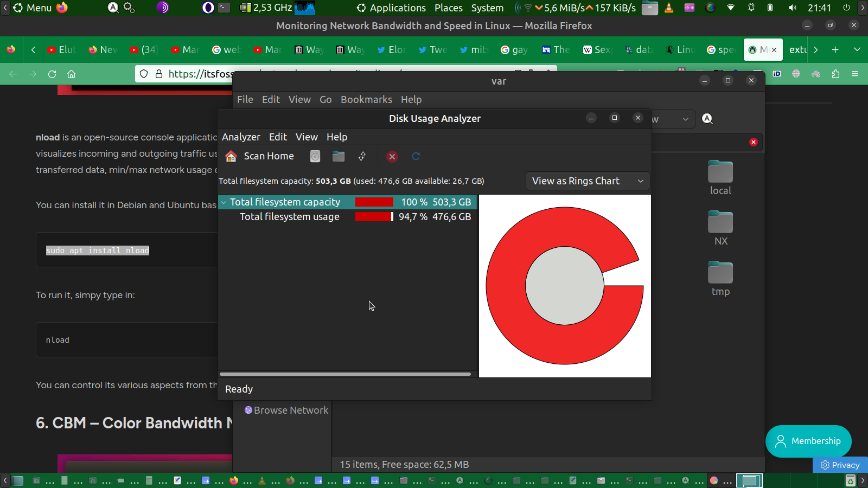Collapse the Total filesystem capacity row

click(x=224, y=202)
